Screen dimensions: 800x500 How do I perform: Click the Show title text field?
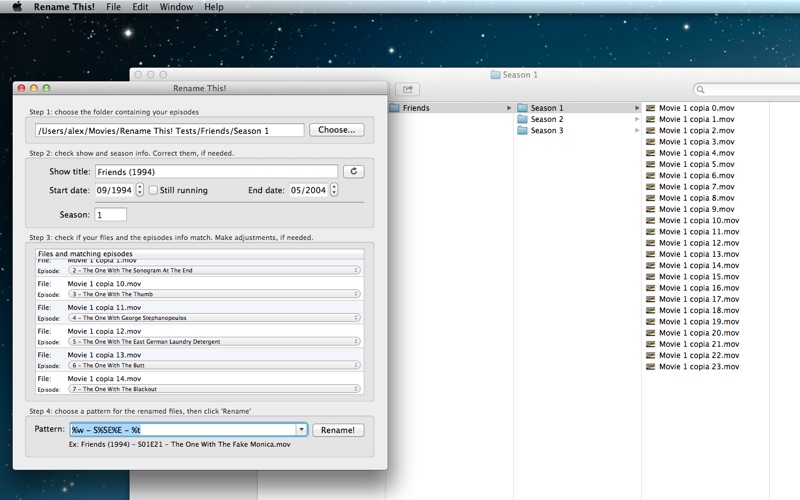(x=216, y=172)
